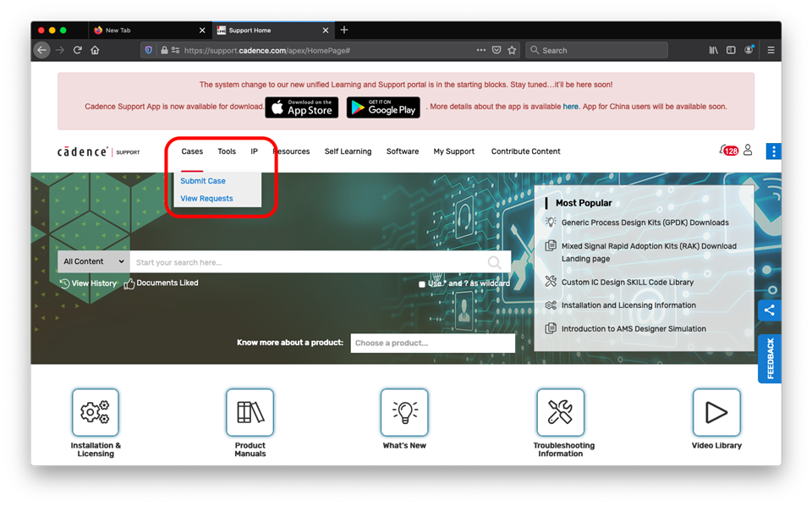Open Troubleshooting Information tools icon

561,412
